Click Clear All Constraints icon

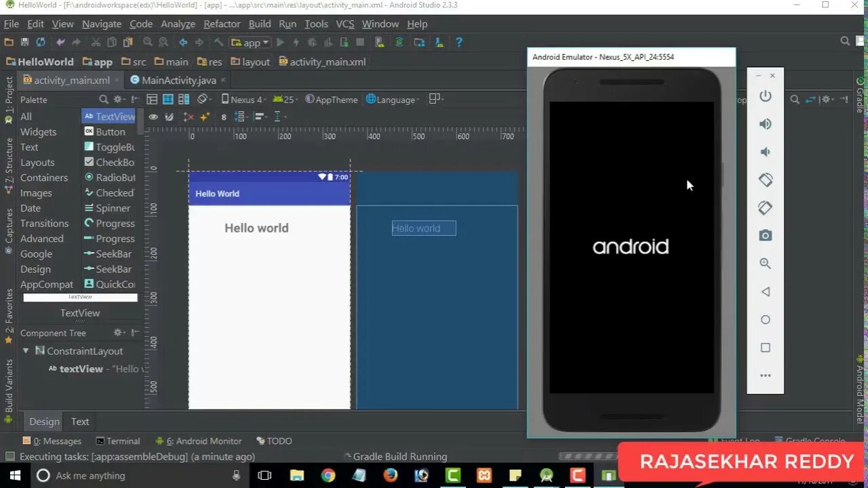pyautogui.click(x=189, y=117)
